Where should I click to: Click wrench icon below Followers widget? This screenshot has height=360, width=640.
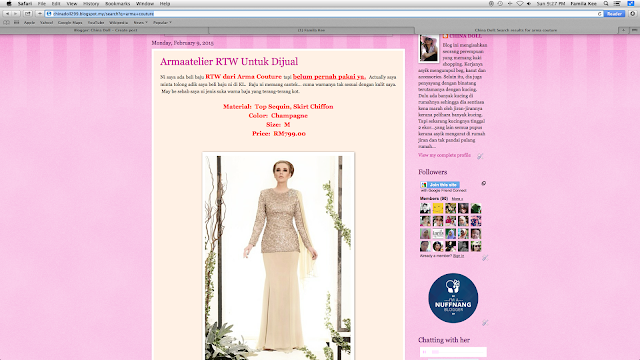click(485, 258)
